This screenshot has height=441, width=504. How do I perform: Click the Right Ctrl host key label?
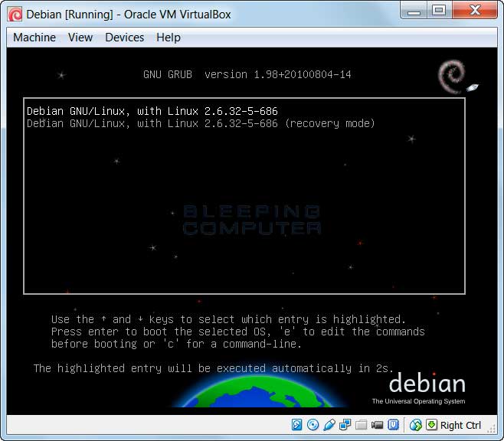coord(460,426)
